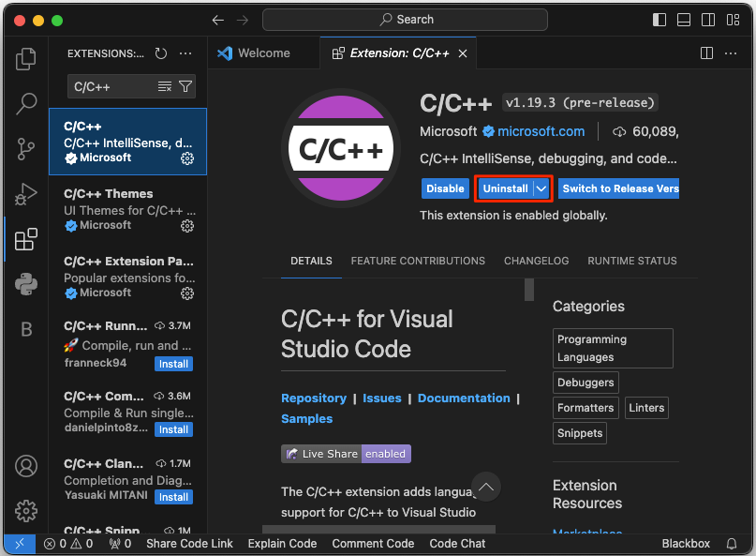The width and height of the screenshot is (756, 556).
Task: Open the Issues link
Action: coord(382,398)
